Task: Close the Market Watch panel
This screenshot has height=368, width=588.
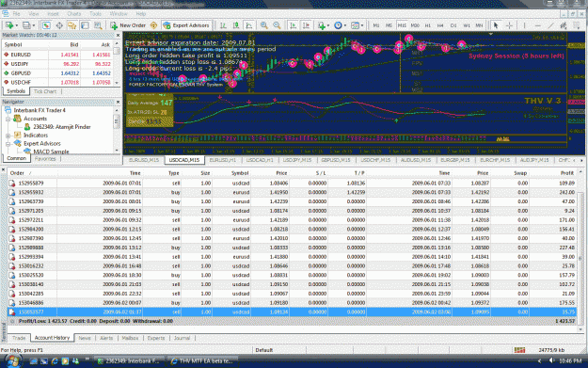Action: click(118, 35)
